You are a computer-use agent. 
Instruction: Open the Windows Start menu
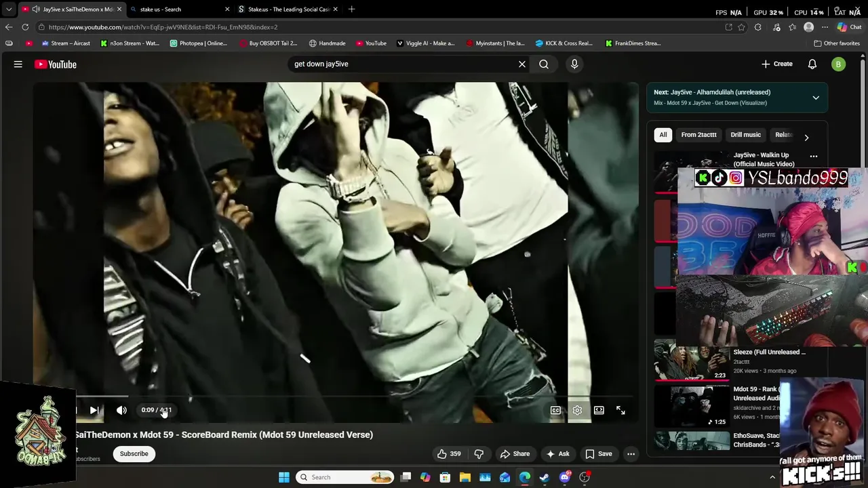point(284,477)
